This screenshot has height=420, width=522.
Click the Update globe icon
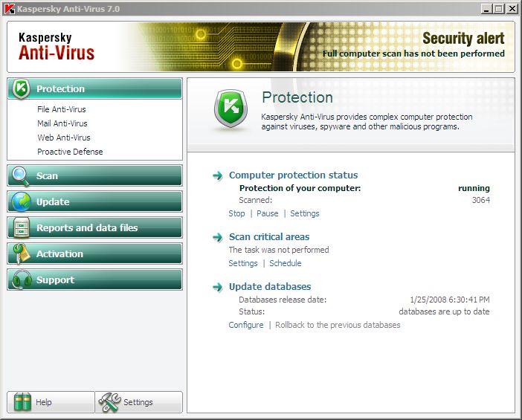coord(22,202)
